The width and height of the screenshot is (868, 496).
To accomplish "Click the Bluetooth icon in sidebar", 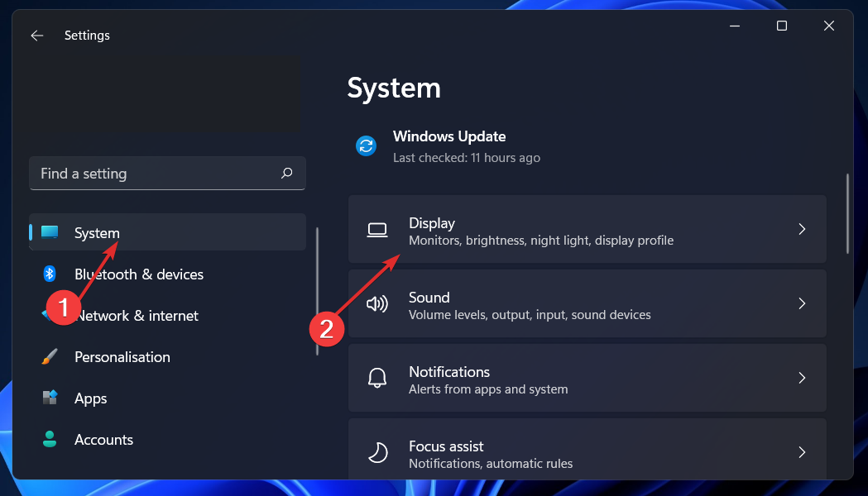I will [50, 273].
